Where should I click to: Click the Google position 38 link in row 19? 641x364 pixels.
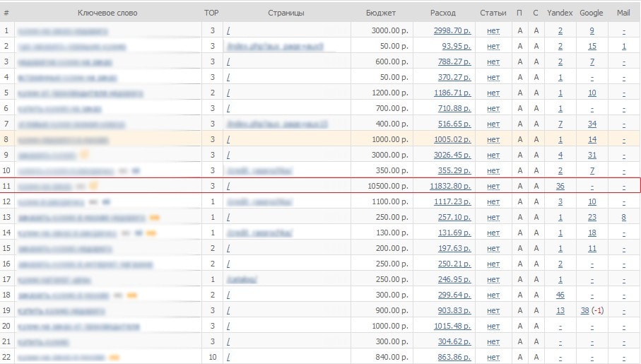tap(584, 310)
